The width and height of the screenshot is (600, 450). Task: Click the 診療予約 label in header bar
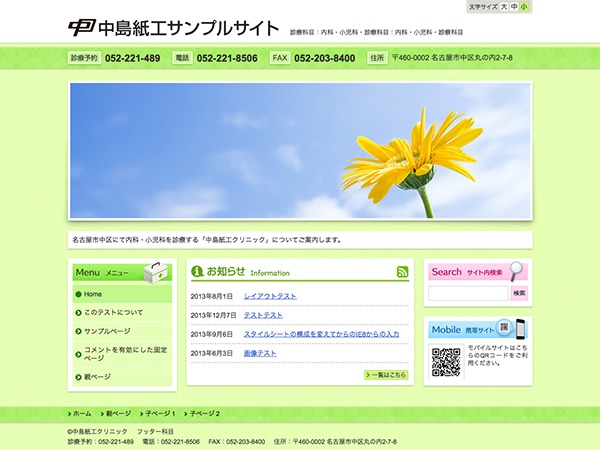pos(84,58)
